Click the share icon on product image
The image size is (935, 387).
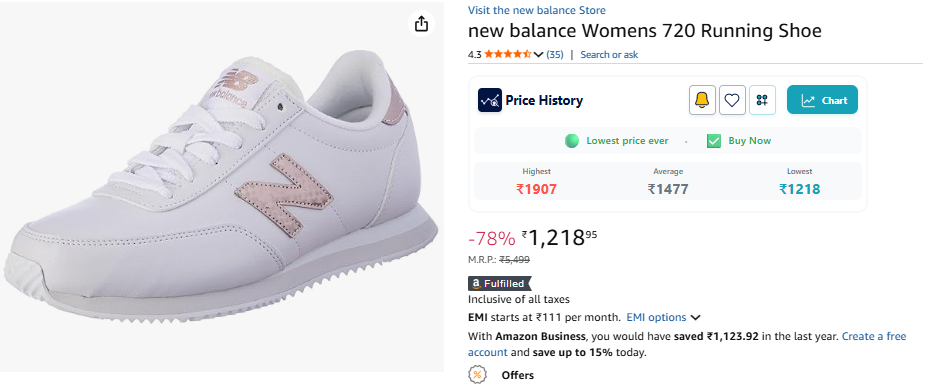(422, 24)
